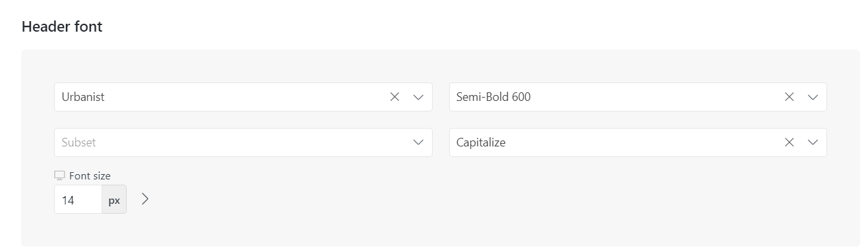Click the px unit button

tap(114, 200)
